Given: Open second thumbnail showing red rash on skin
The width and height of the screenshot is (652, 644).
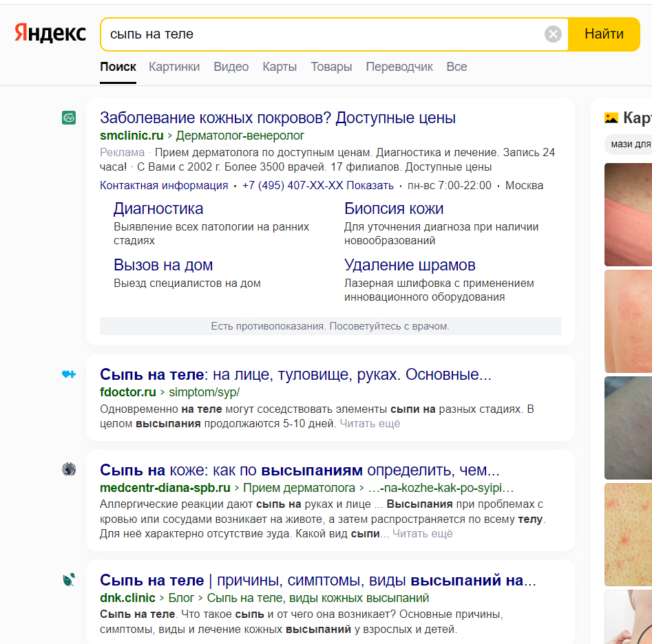Looking at the screenshot, I should 629,321.
